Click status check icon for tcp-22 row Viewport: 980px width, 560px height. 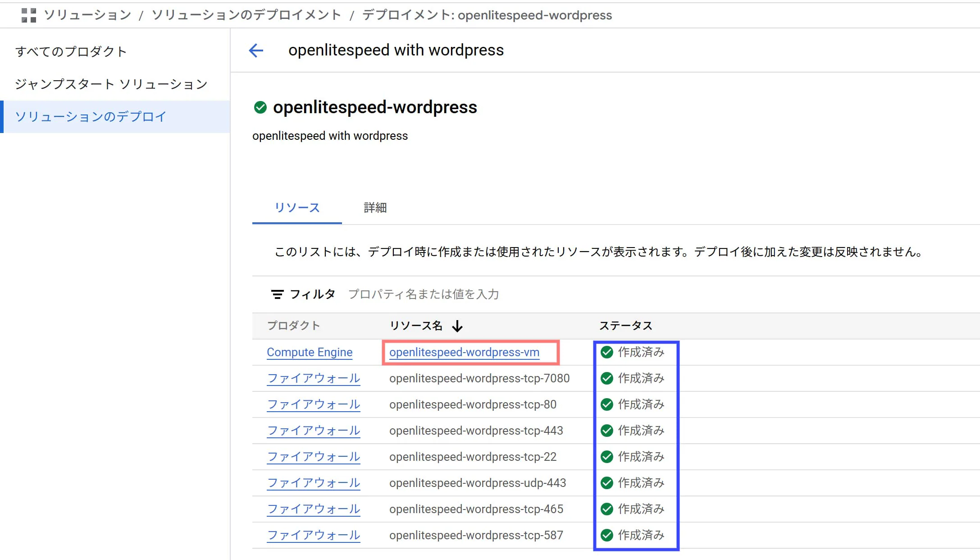(607, 457)
